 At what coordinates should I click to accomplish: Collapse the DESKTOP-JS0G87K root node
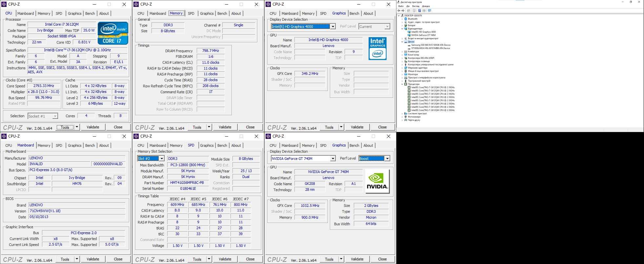tap(399, 15)
